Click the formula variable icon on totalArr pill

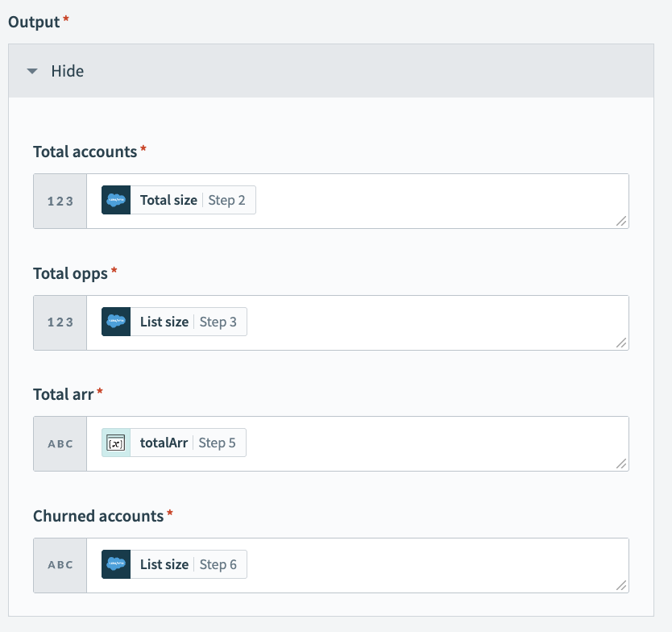114,442
